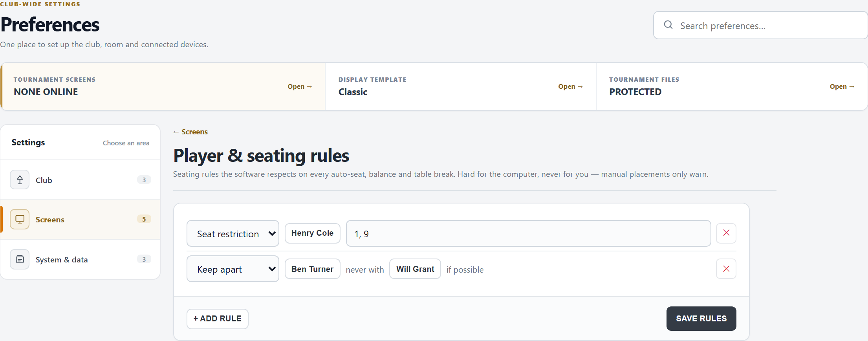This screenshot has width=868, height=341.
Task: Save the seating rules
Action: coord(701,319)
